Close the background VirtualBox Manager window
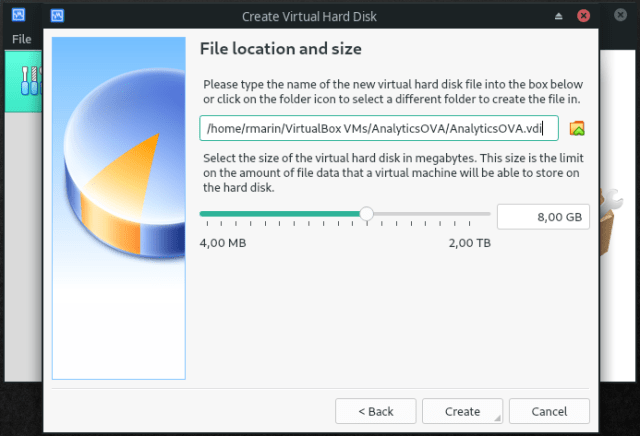Viewport: 640px width, 436px height. click(x=620, y=15)
